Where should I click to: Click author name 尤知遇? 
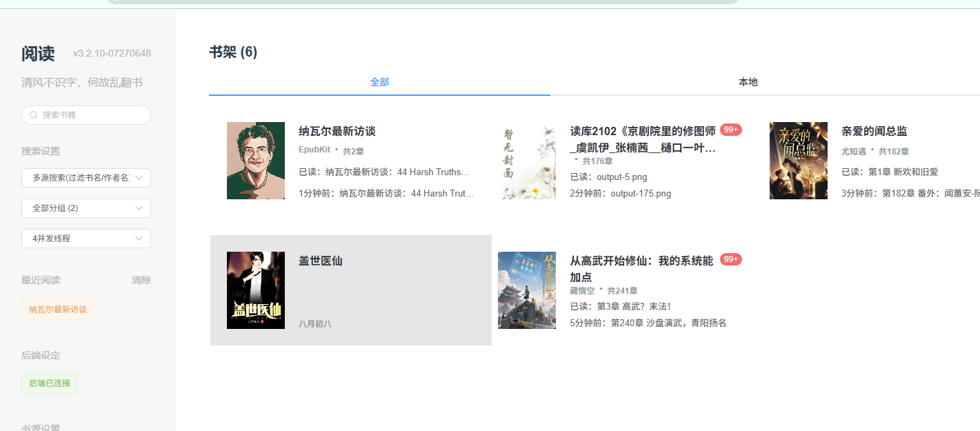tap(854, 151)
